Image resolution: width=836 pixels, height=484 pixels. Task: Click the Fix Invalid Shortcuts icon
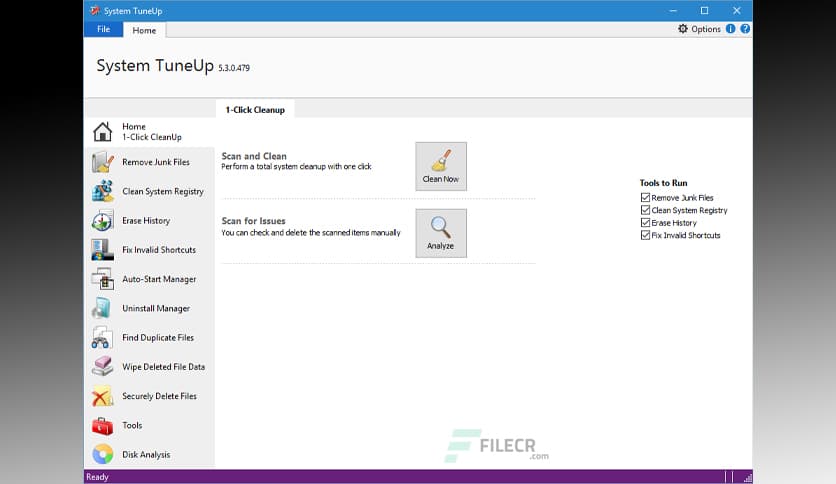[x=102, y=250]
